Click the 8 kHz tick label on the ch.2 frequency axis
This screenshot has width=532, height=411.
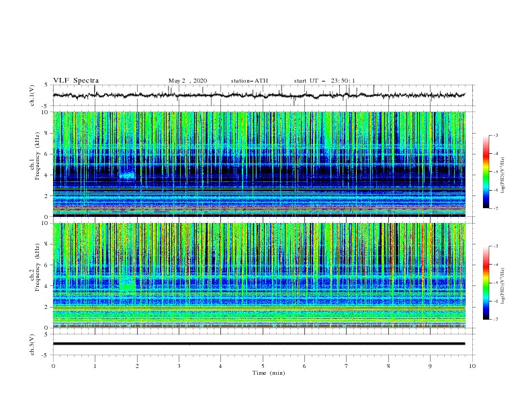point(47,244)
